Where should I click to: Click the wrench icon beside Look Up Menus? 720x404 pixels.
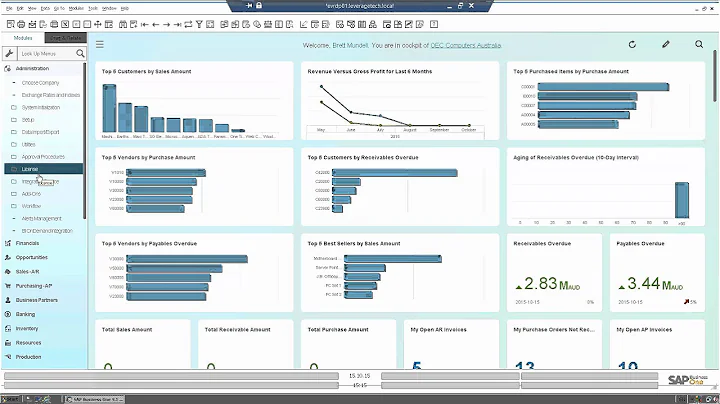point(9,54)
